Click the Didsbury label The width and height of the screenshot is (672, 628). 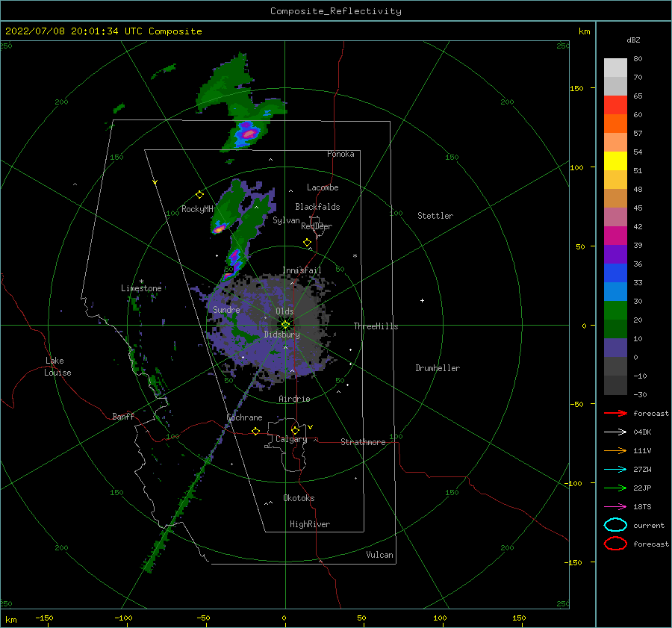282,335
